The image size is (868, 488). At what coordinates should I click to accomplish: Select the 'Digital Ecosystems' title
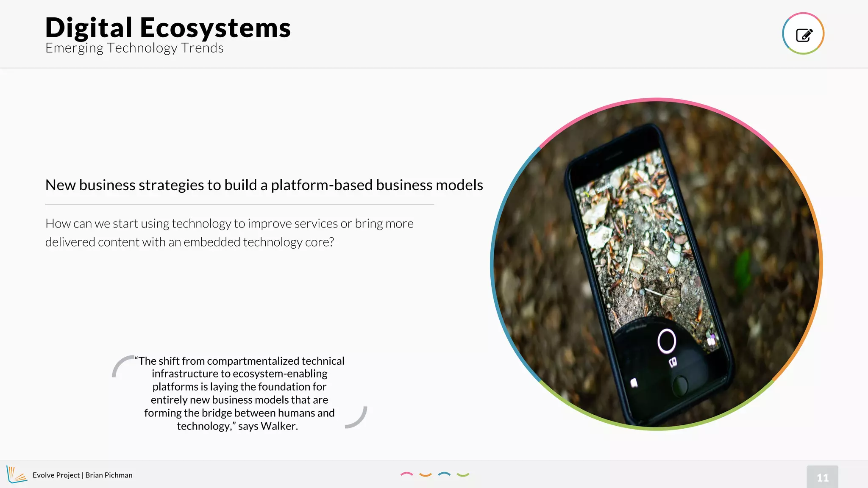168,28
